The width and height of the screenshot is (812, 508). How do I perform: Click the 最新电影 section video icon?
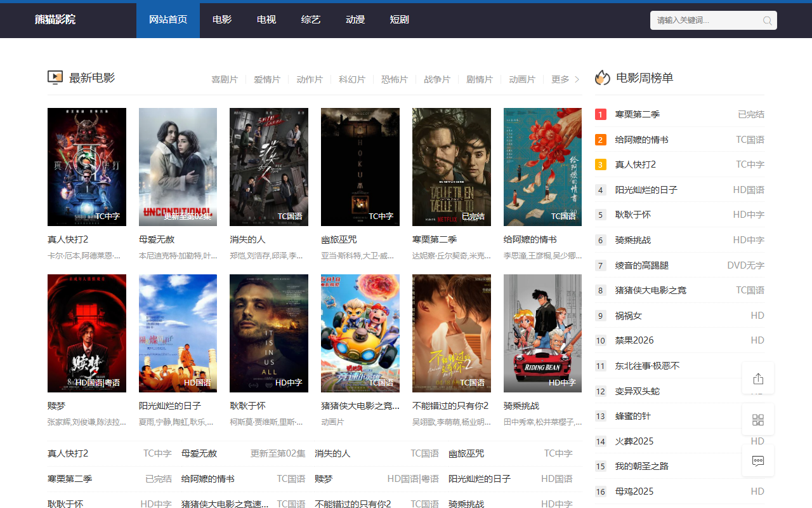click(x=55, y=77)
